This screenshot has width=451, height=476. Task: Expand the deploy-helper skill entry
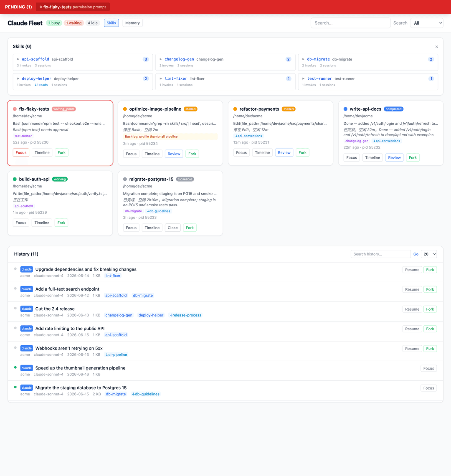(18, 78)
